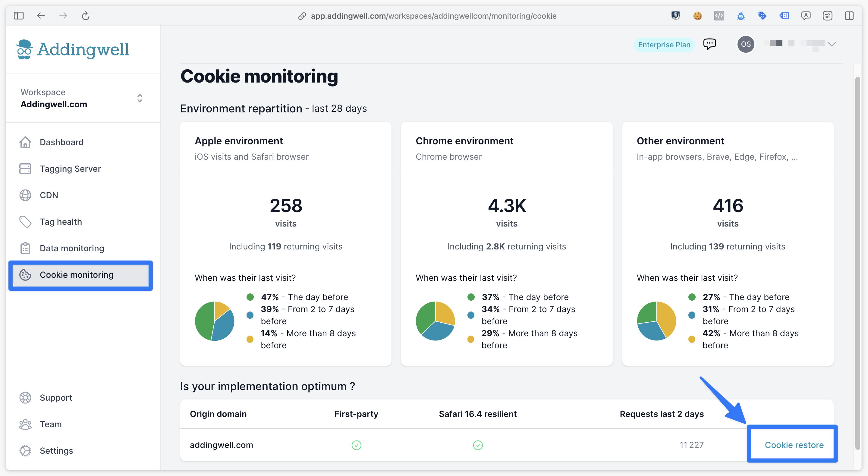Toggle the first-party checkmark for addingwell.com
The width and height of the screenshot is (868, 476).
[356, 444]
